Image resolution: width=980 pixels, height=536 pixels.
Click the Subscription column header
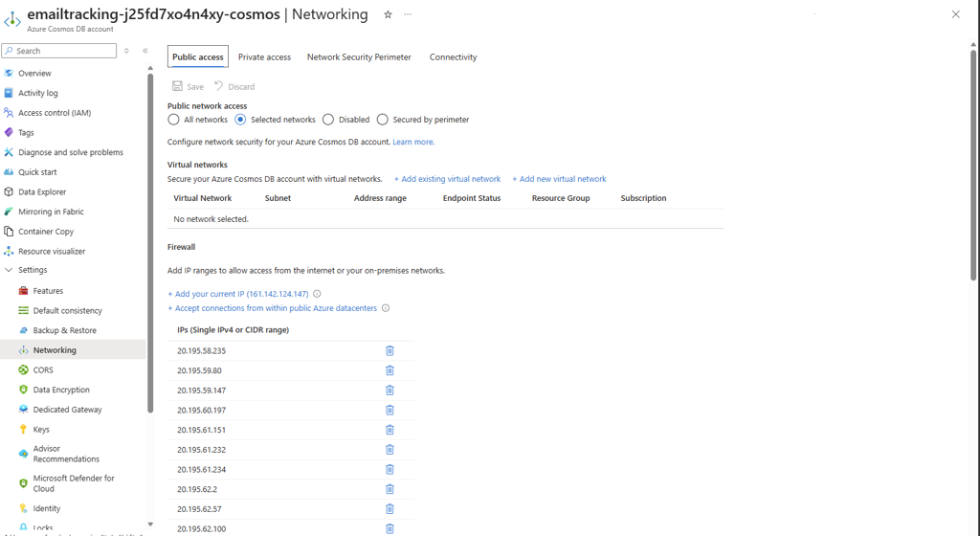[x=643, y=198]
